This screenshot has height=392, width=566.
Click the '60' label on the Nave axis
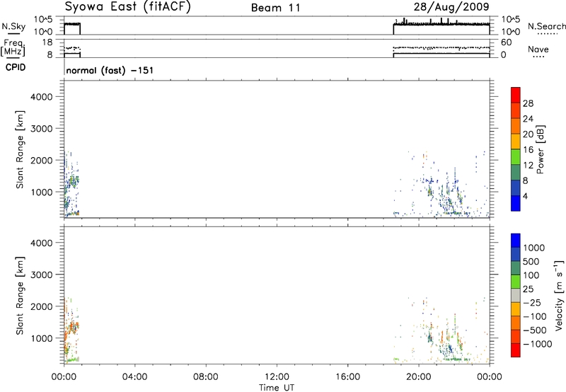point(506,42)
